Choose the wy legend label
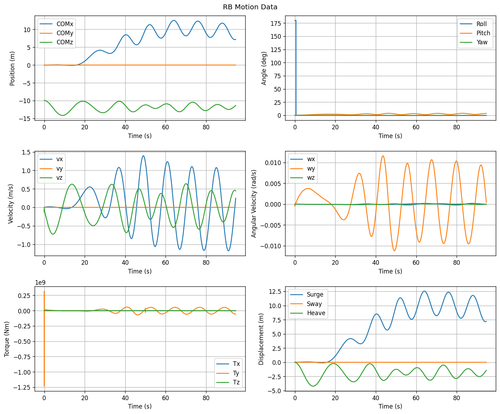Screen dimensions: 500x414 (x=311, y=169)
